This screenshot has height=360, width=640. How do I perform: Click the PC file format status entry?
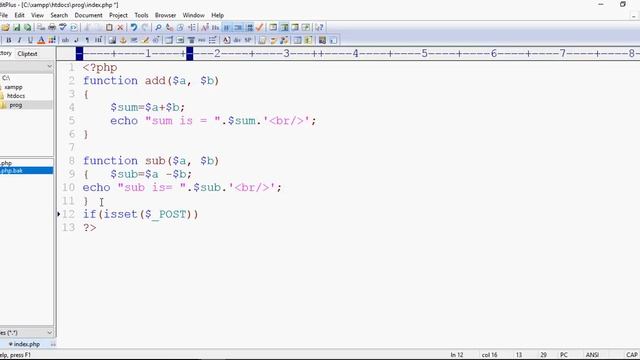pos(564,355)
